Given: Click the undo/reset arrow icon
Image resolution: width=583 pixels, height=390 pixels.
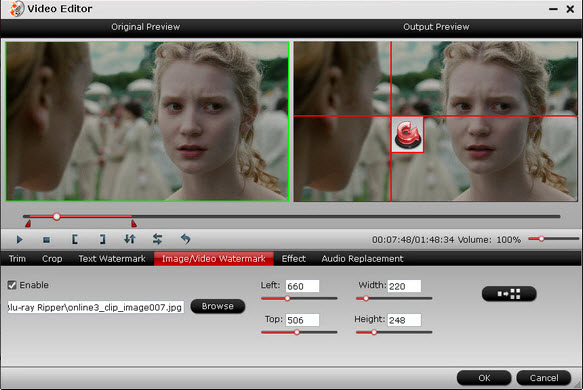Looking at the screenshot, I should pos(186,239).
